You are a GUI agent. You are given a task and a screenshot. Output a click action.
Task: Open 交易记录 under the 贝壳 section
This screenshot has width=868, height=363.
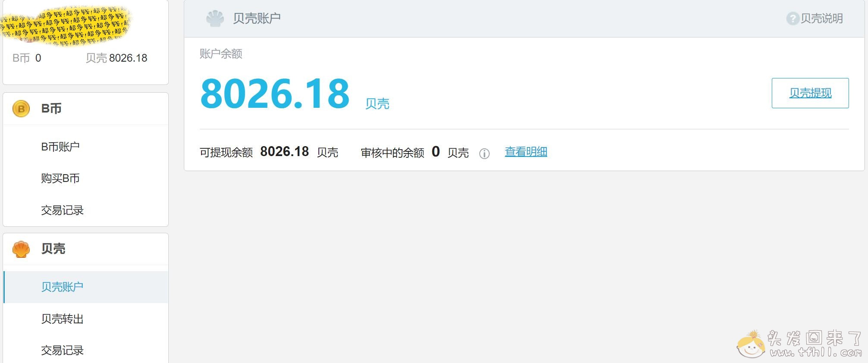click(62, 350)
